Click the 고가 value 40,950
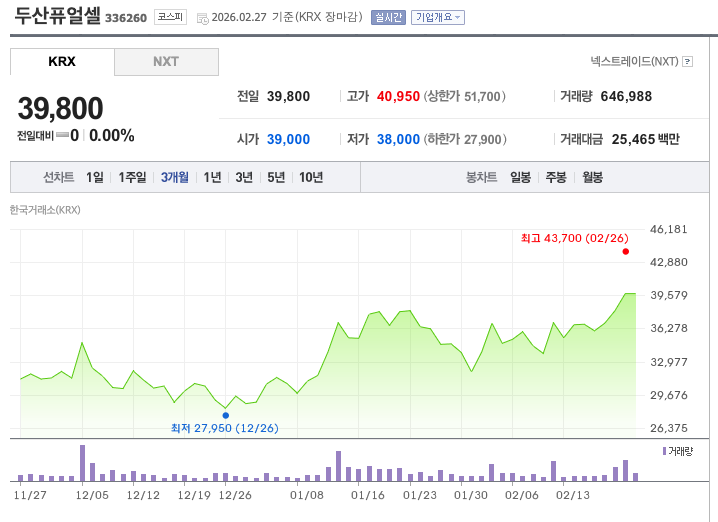The height and width of the screenshot is (522, 718). click(x=398, y=97)
